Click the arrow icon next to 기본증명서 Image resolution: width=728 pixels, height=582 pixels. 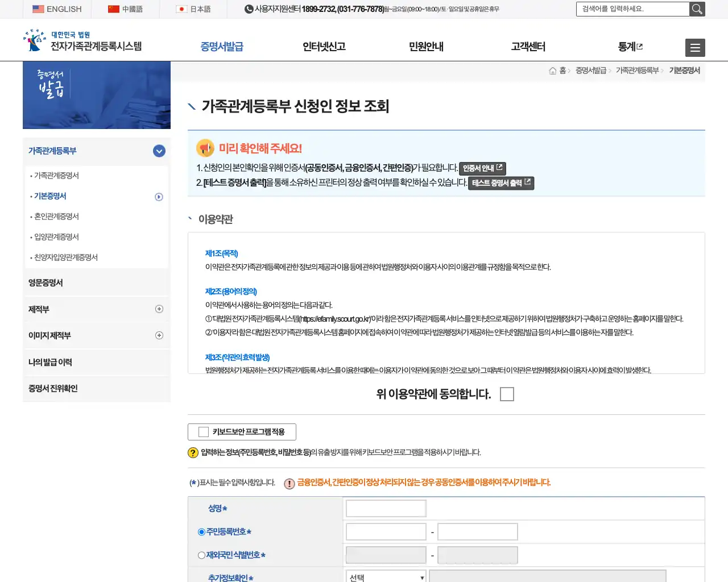[x=159, y=196]
